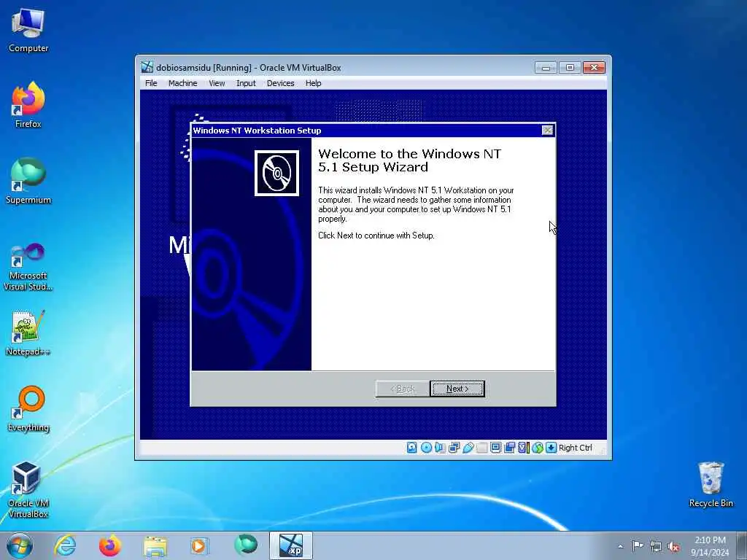Viewport: 747px width, 560px height.
Task: Click the CD-ROM setup icon in the wizard
Action: 276,173
